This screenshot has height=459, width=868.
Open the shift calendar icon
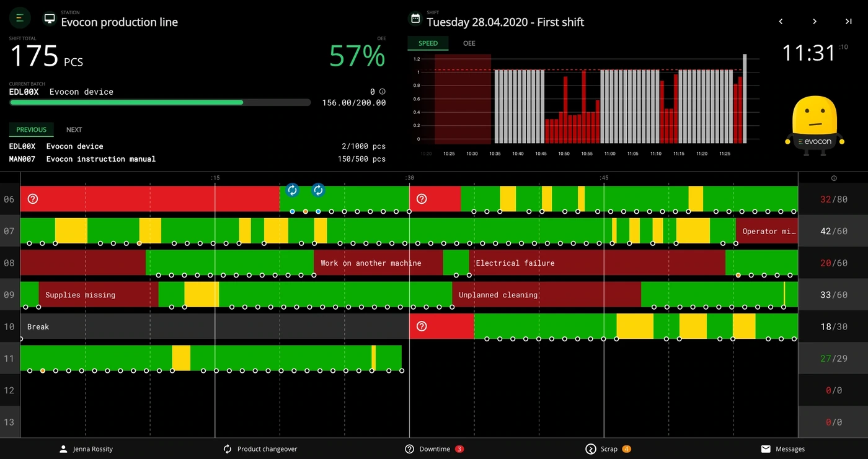coord(415,19)
